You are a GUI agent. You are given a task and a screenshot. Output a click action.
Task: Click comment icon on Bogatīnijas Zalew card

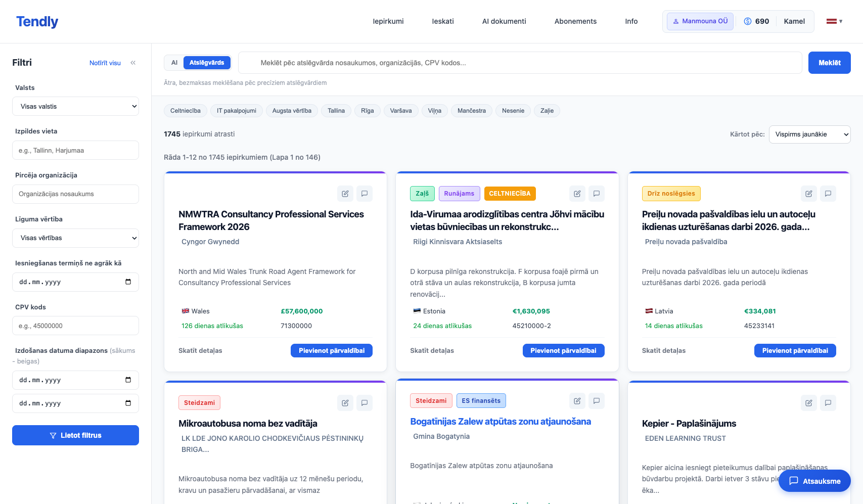coord(597,401)
